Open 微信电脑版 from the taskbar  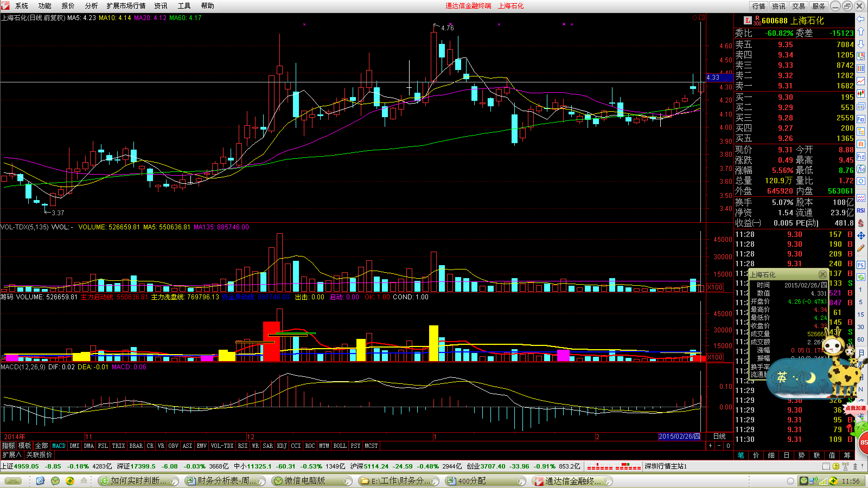coord(311,481)
